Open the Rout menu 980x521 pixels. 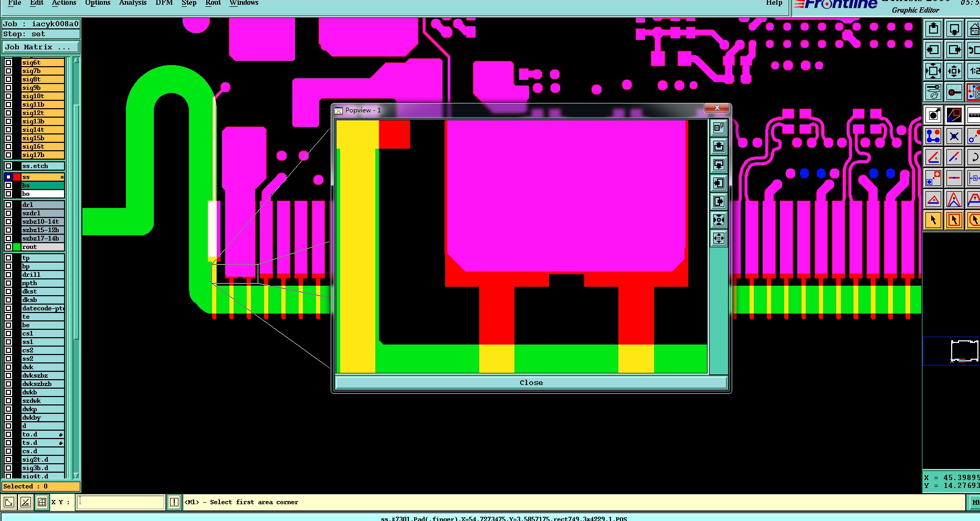[x=213, y=3]
